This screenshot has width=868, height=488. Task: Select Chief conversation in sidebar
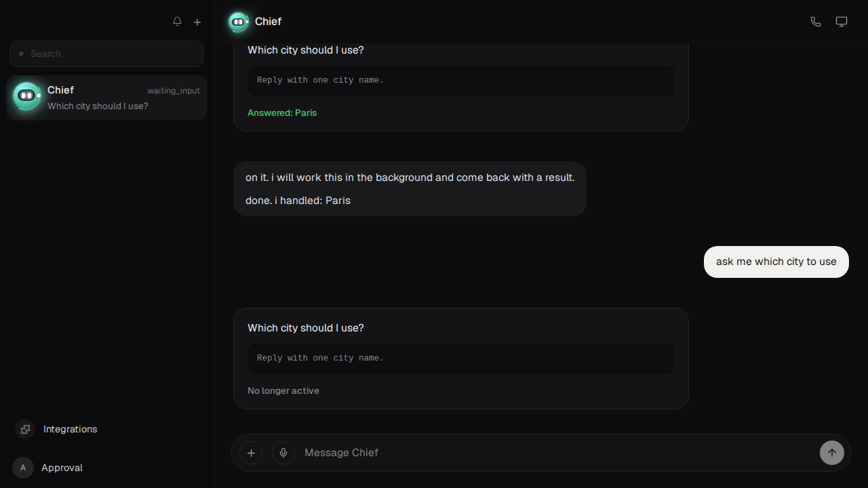[106, 98]
